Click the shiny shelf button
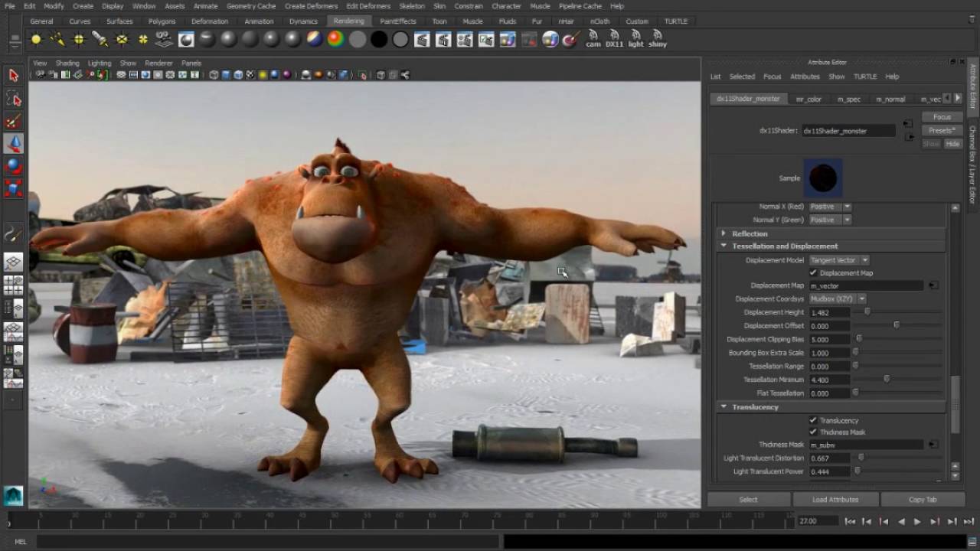The image size is (980, 551). click(658, 39)
